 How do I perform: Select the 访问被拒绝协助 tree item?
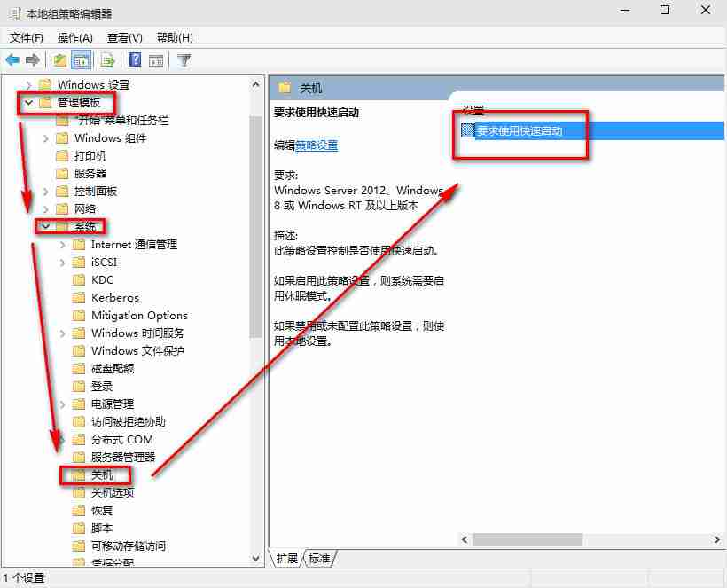pyautogui.click(x=129, y=421)
